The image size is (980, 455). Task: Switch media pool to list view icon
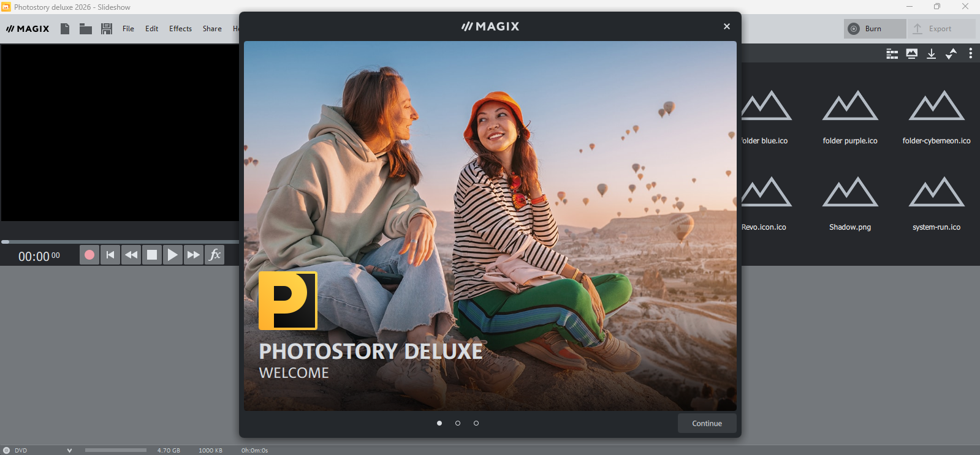pyautogui.click(x=892, y=54)
